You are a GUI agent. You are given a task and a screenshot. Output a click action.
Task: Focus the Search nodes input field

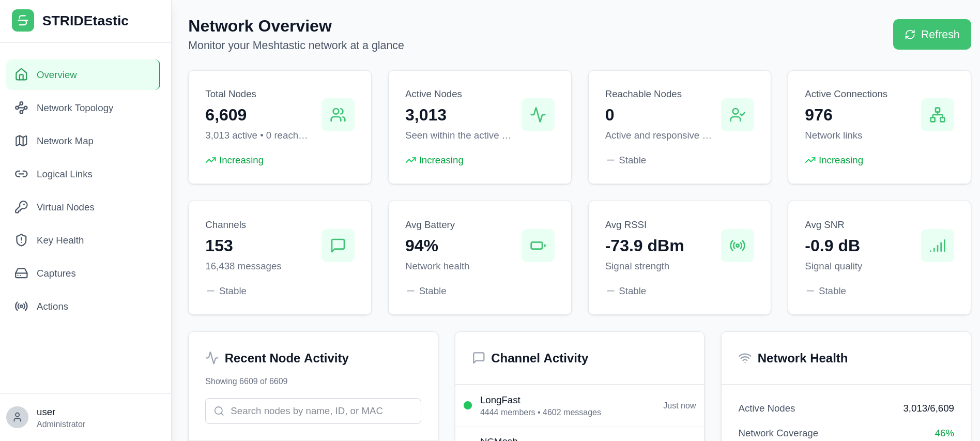coord(313,411)
